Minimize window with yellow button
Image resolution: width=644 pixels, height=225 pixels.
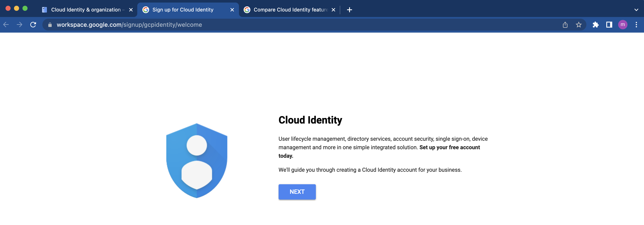pos(17,8)
